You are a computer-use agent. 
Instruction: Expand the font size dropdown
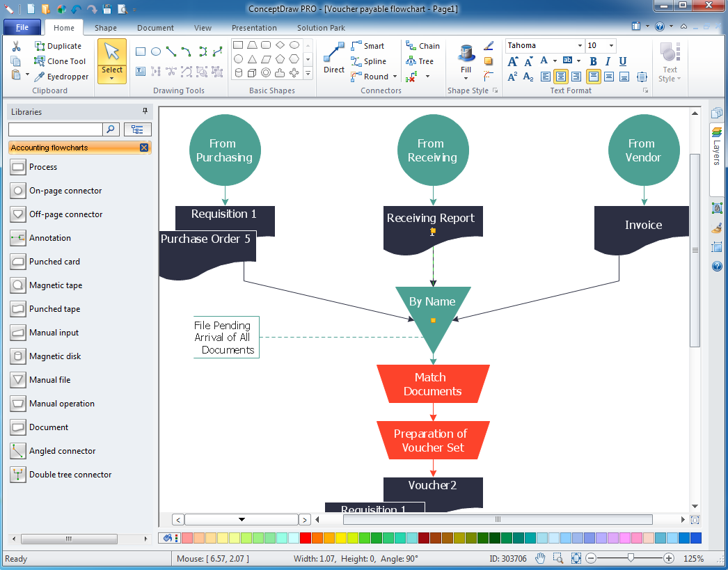610,46
